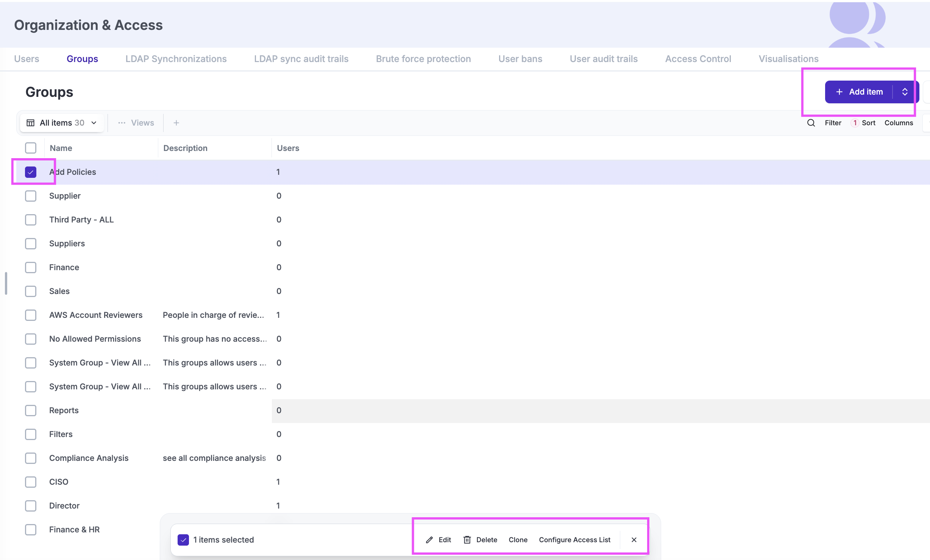The height and width of the screenshot is (560, 930).
Task: Open the Add item split arrow dropdown
Action: (x=905, y=92)
